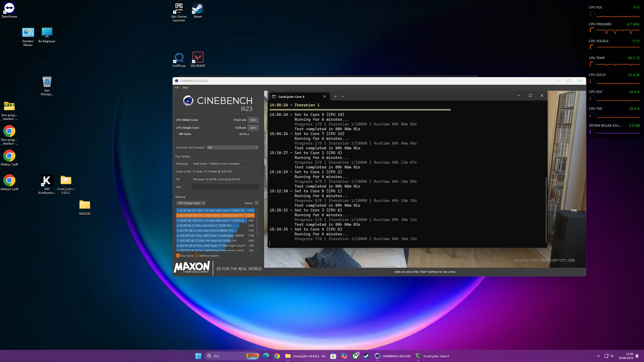Select the Intel Core i9-9880H ranking row

[215, 231]
